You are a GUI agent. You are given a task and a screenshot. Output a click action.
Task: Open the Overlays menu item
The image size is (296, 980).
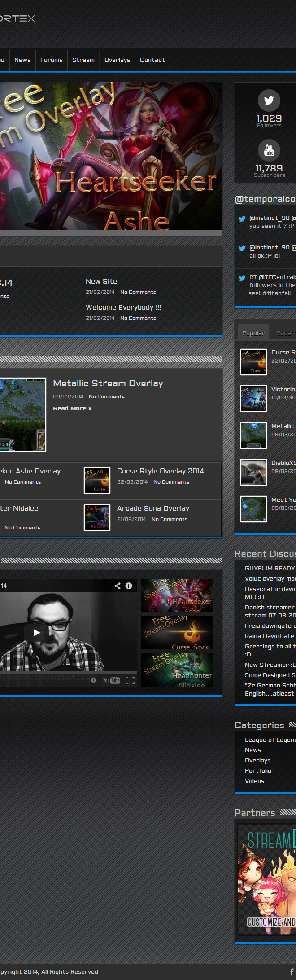(117, 60)
